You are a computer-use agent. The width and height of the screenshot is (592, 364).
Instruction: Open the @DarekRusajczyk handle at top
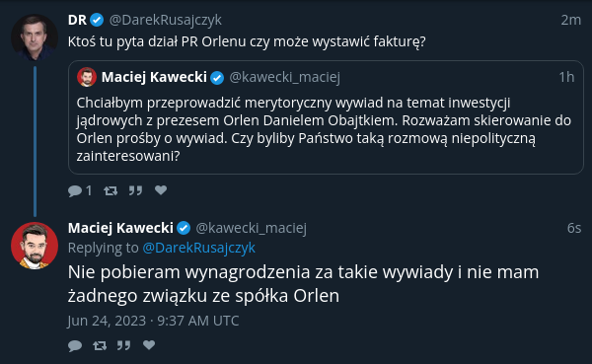(166, 20)
